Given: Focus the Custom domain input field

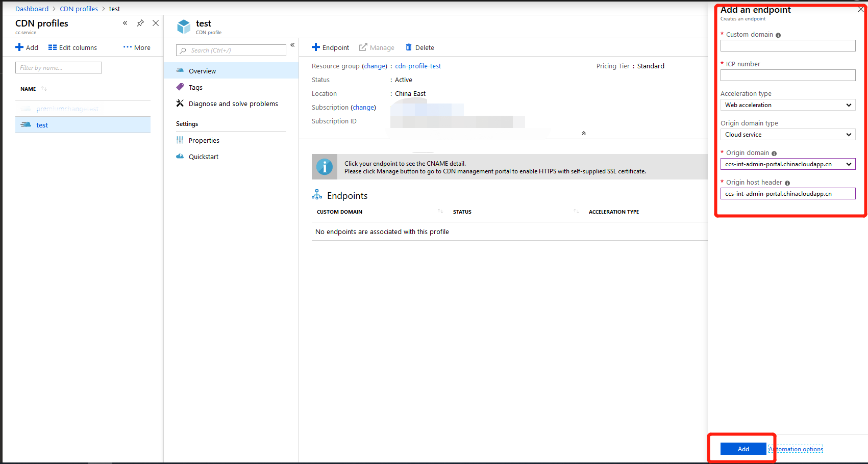Looking at the screenshot, I should click(788, 46).
